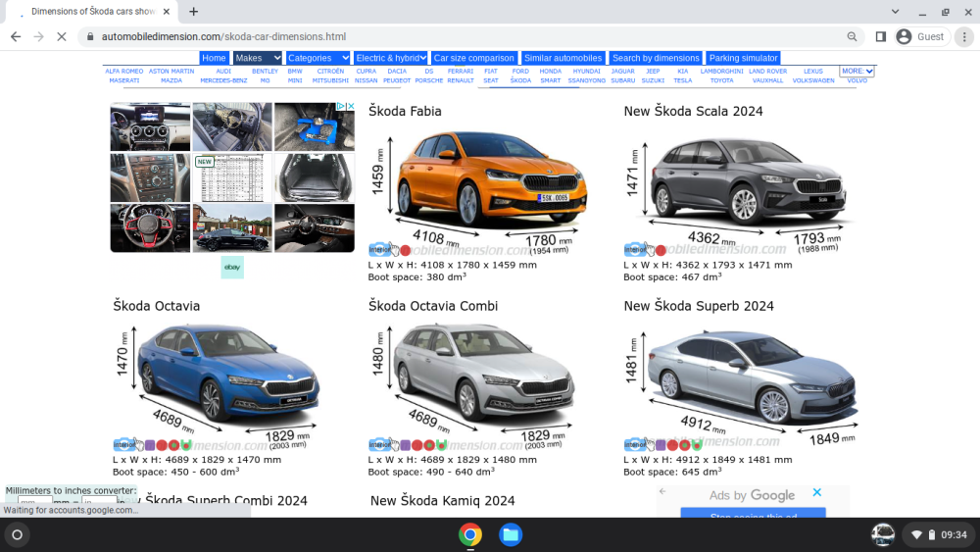980x552 pixels.
Task: Click the orange Škoda Fabia car image
Action: pyautogui.click(x=491, y=179)
